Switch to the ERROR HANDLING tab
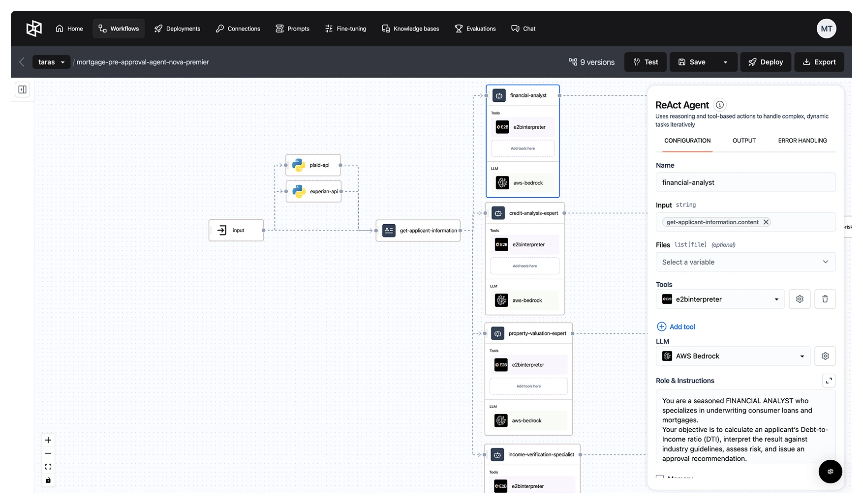 802,141
